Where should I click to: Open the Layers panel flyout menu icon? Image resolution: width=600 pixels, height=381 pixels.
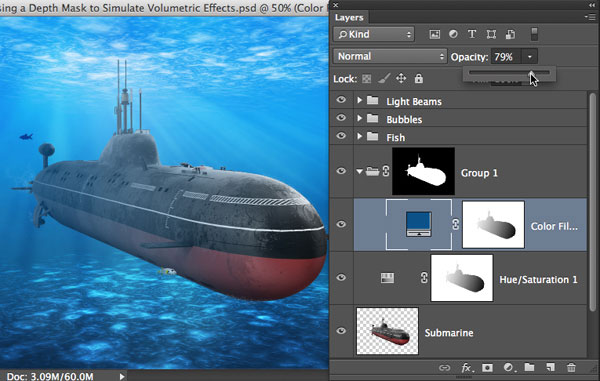tap(591, 17)
